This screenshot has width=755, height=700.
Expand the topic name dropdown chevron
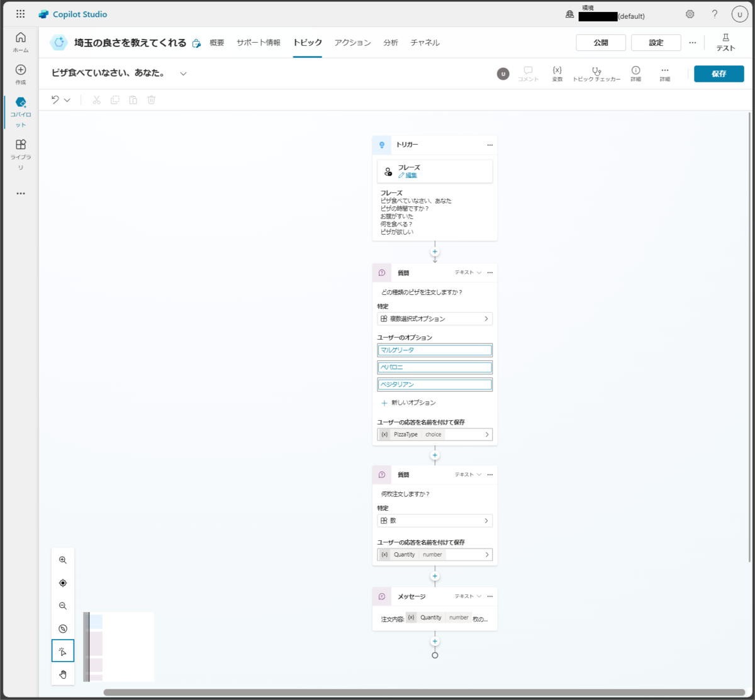(x=183, y=74)
